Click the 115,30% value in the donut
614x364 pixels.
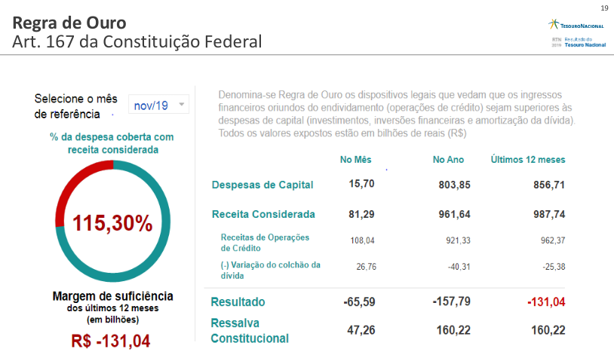tap(112, 224)
